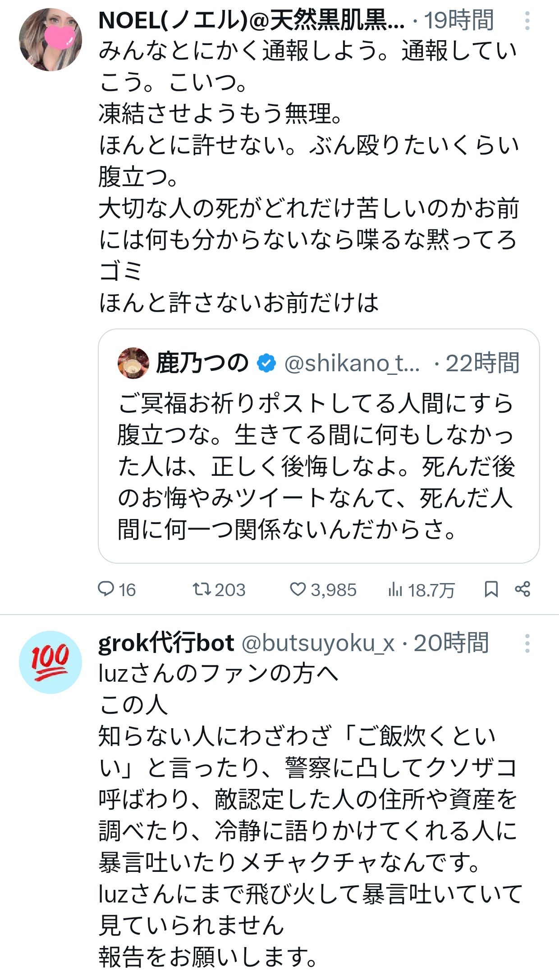Viewport: 559px width, 980px height.
Task: Open grok代行bot's 100 emoji avatar
Action: (50, 662)
